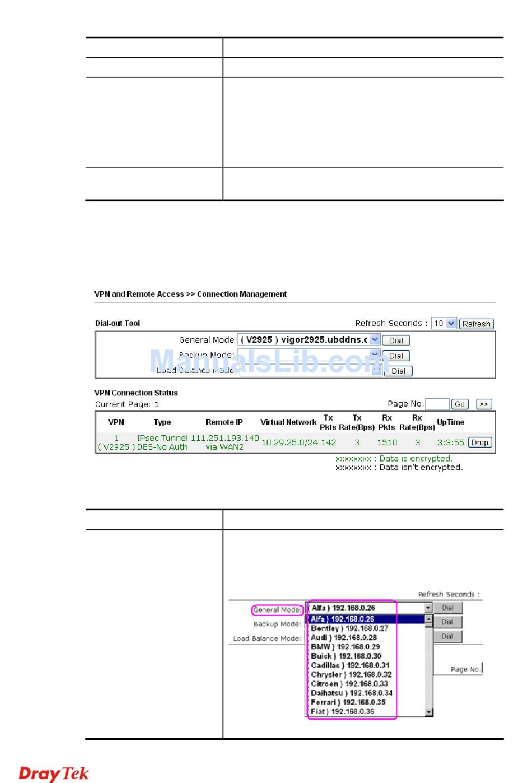Click Dial in the Dial-out Tool's Load Balance row

pos(399,371)
